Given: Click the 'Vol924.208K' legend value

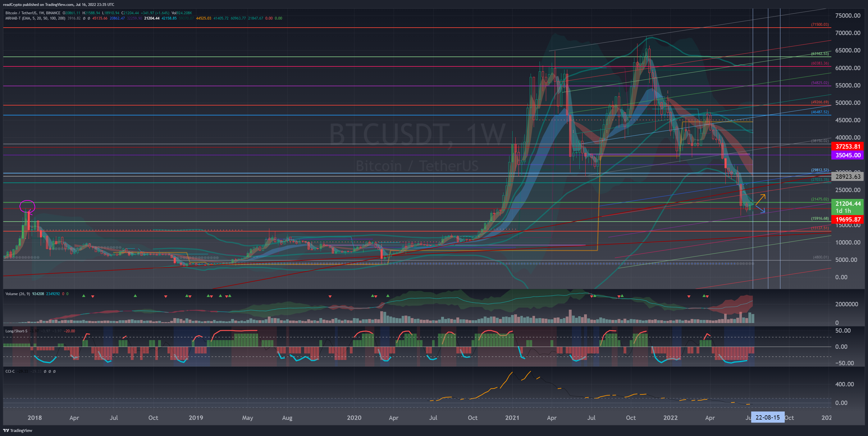Looking at the screenshot, I should click(x=182, y=13).
